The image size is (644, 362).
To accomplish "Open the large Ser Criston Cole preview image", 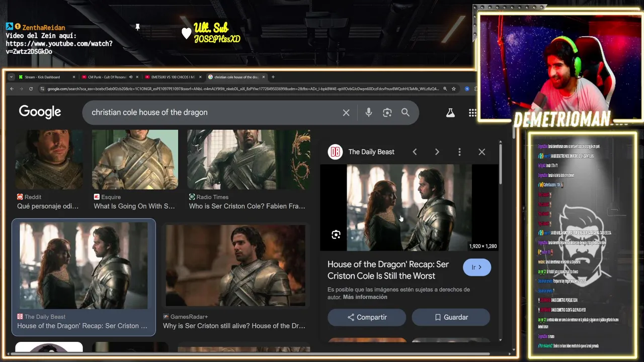I will pyautogui.click(x=409, y=207).
